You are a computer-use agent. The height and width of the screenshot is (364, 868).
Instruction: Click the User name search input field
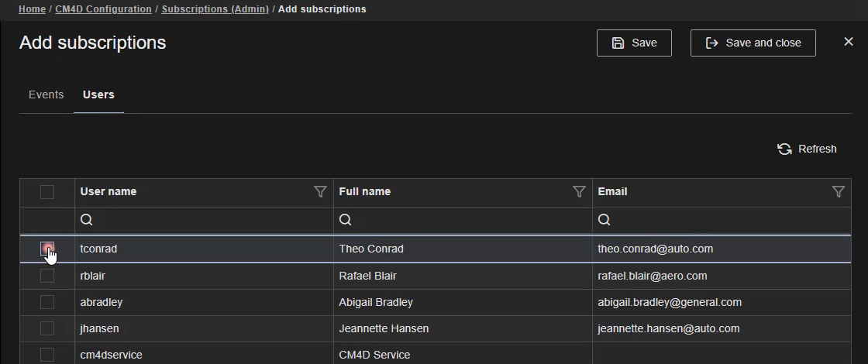point(209,221)
